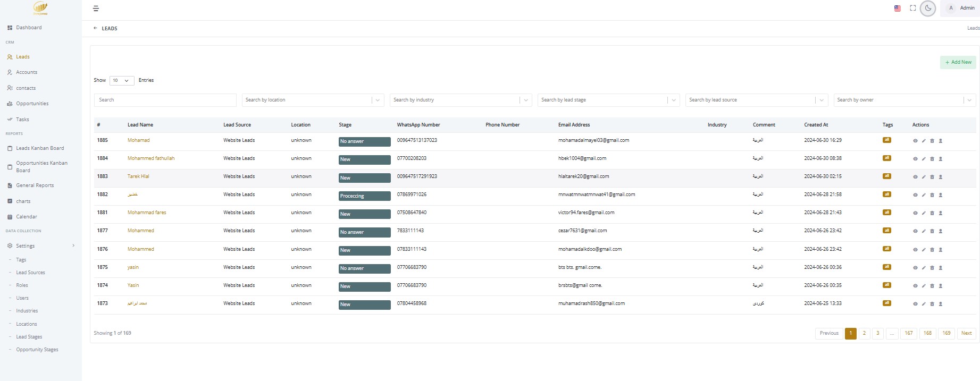Select Leads in the sidebar
Viewport: 980px width, 381px height.
(x=22, y=57)
